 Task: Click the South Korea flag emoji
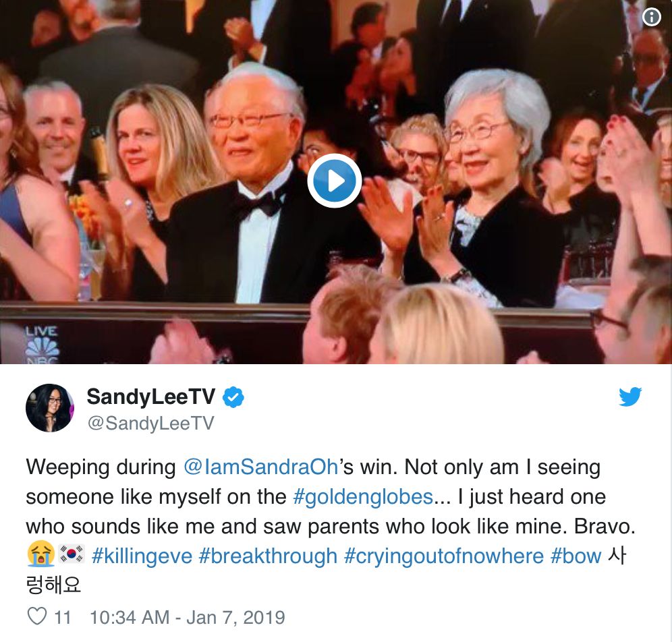(71, 554)
